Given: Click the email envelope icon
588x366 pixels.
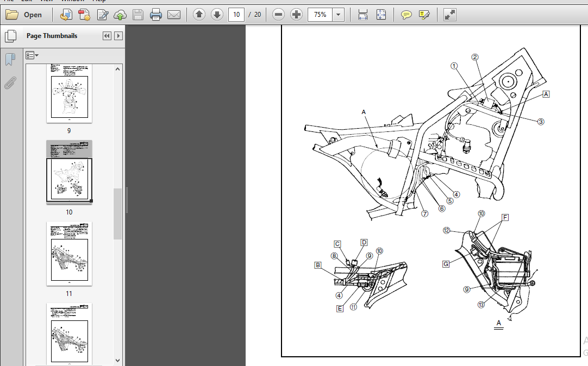Looking at the screenshot, I should pos(173,15).
